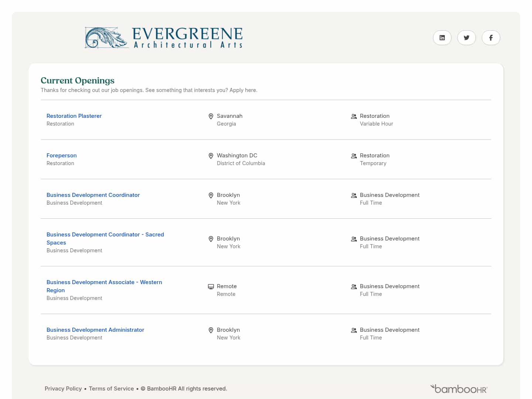
Task: Click the department icon for Business Development Full Time
Action: pos(354,195)
